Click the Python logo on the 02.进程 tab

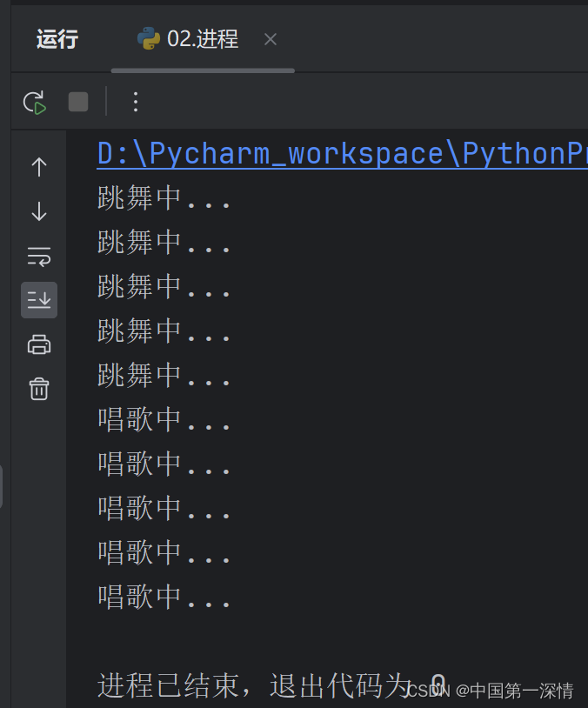[x=145, y=38]
